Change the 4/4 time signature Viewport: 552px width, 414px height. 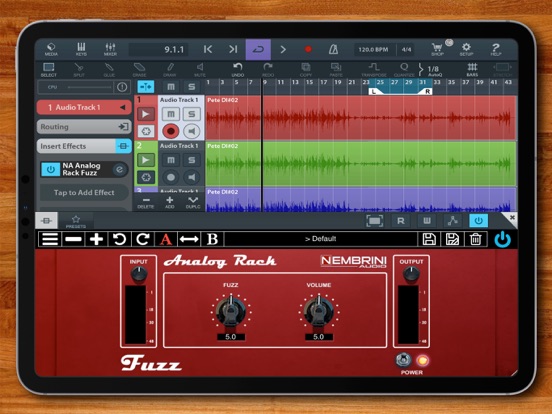coord(406,50)
